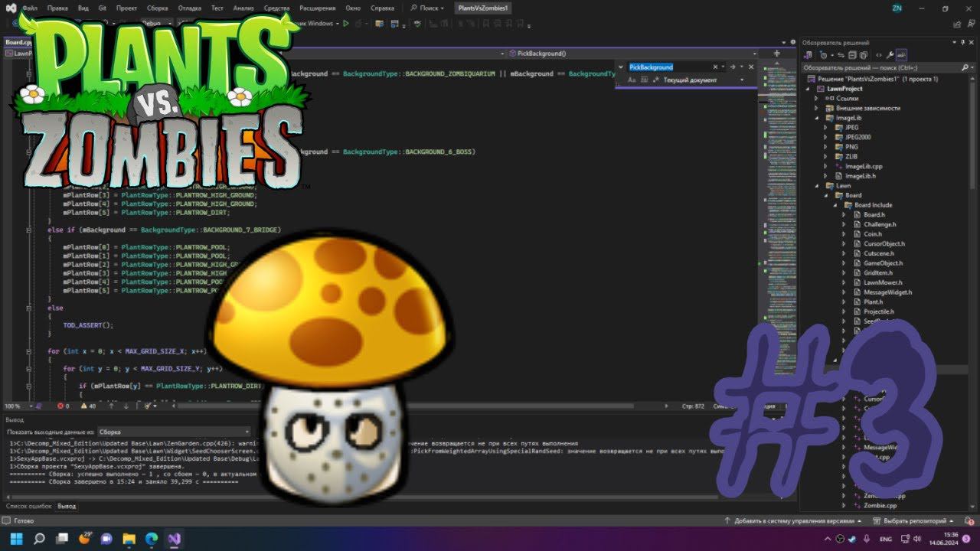Click Добавить в систему управления версиями
Image resolution: width=980 pixels, height=551 pixels.
pos(792,520)
